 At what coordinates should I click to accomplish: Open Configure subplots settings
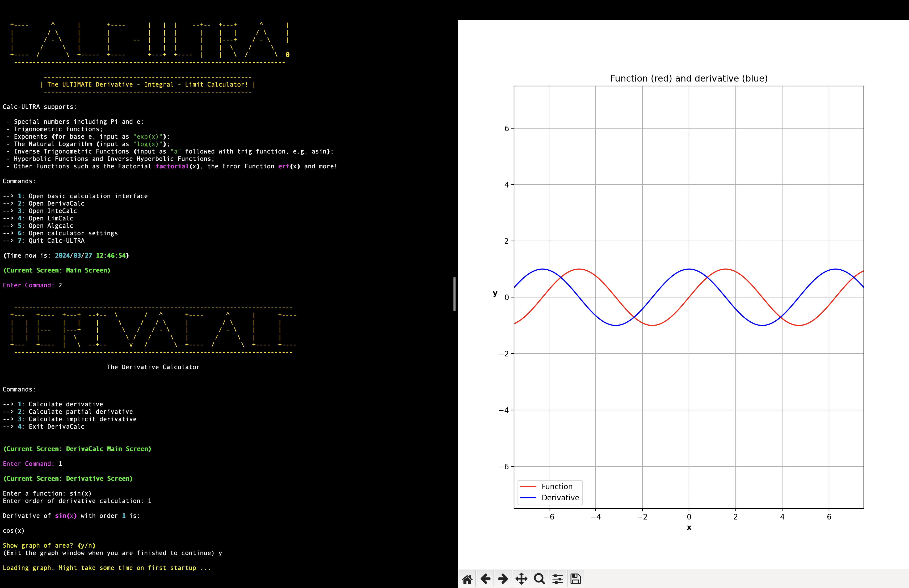pyautogui.click(x=558, y=579)
